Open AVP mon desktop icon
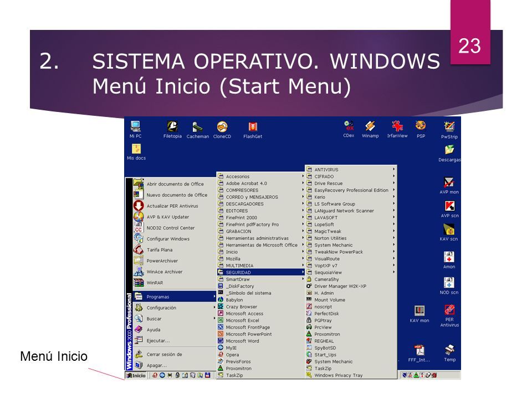 449,185
